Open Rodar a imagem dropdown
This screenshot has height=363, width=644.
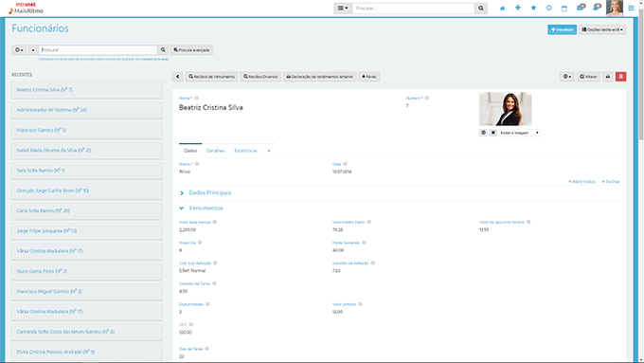pyautogui.click(x=519, y=133)
